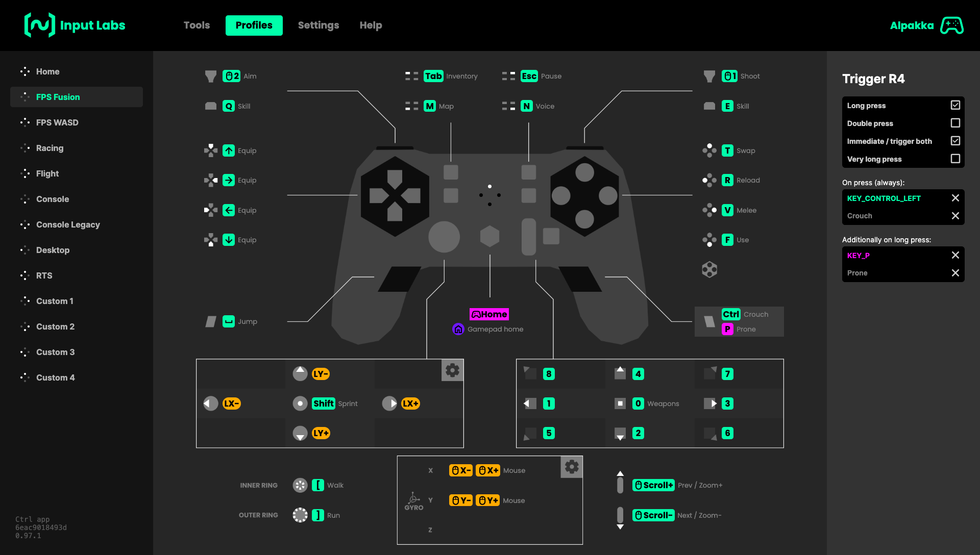Remove KEY_P long press action

tap(955, 255)
